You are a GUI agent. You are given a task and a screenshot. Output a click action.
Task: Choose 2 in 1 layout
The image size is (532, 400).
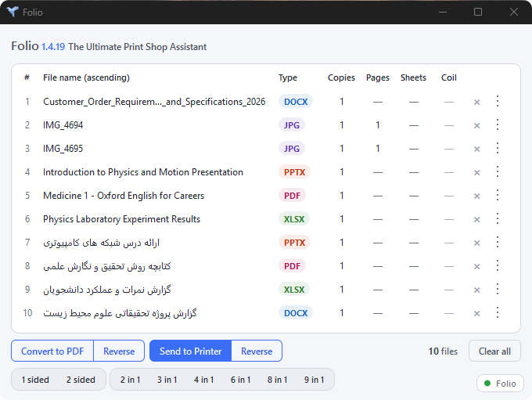131,380
